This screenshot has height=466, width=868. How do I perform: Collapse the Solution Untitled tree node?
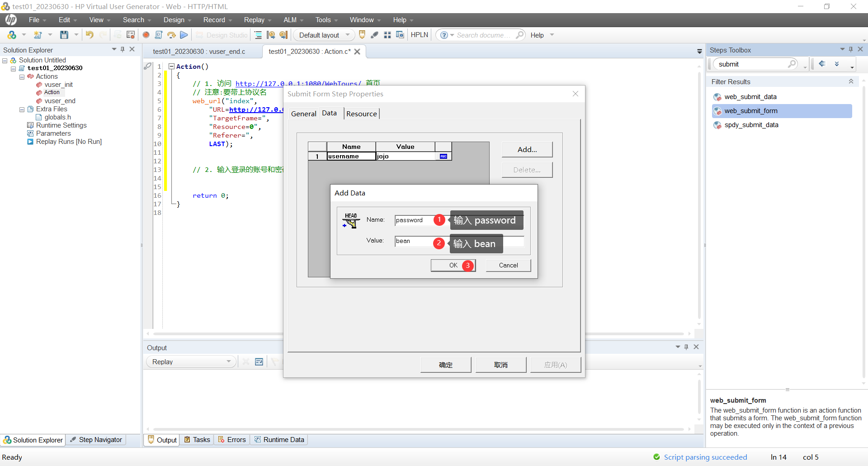[5, 61]
